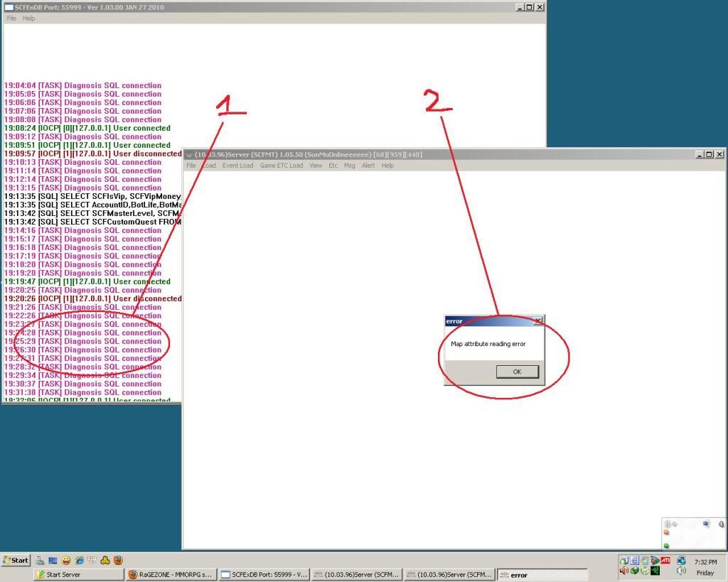
Task: Open the Msg menu
Action: click(350, 166)
